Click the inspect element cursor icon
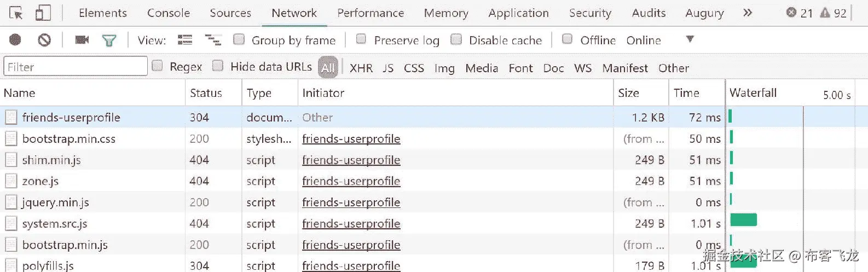Image resolution: width=868 pixels, height=272 pixels. coord(16,13)
